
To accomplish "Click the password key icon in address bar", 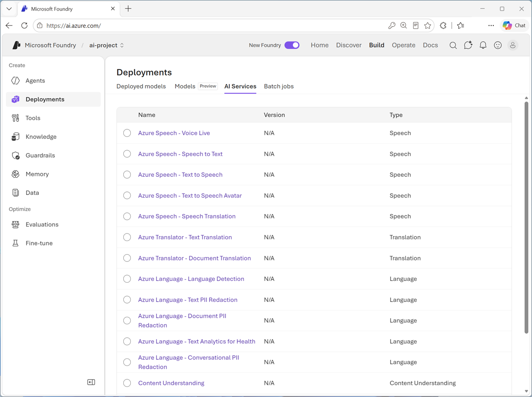I will pos(391,26).
